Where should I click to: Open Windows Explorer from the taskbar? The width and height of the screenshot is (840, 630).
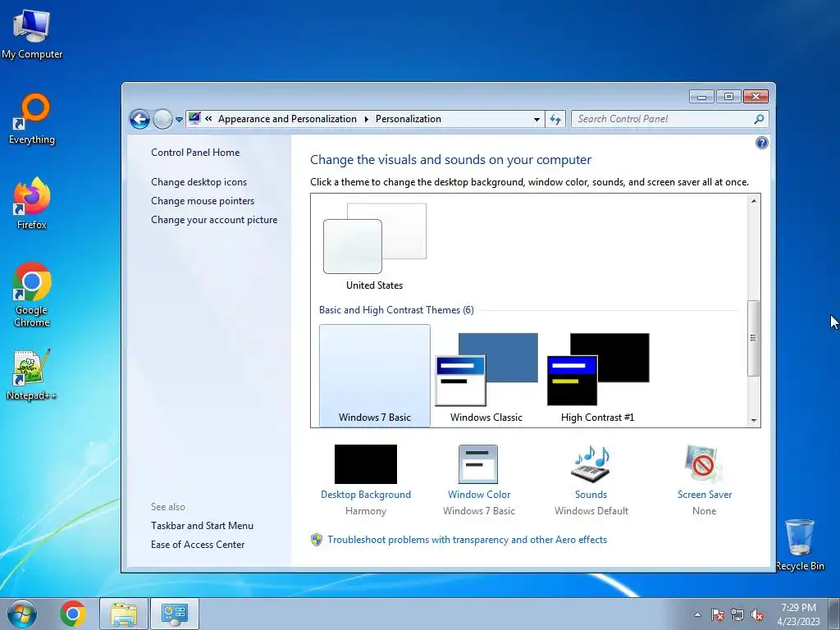point(124,614)
